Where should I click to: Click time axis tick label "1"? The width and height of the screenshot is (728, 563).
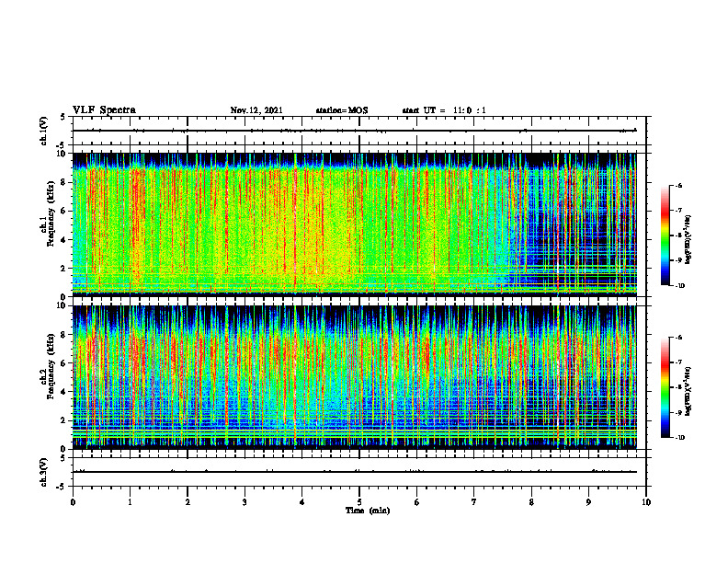click(130, 502)
